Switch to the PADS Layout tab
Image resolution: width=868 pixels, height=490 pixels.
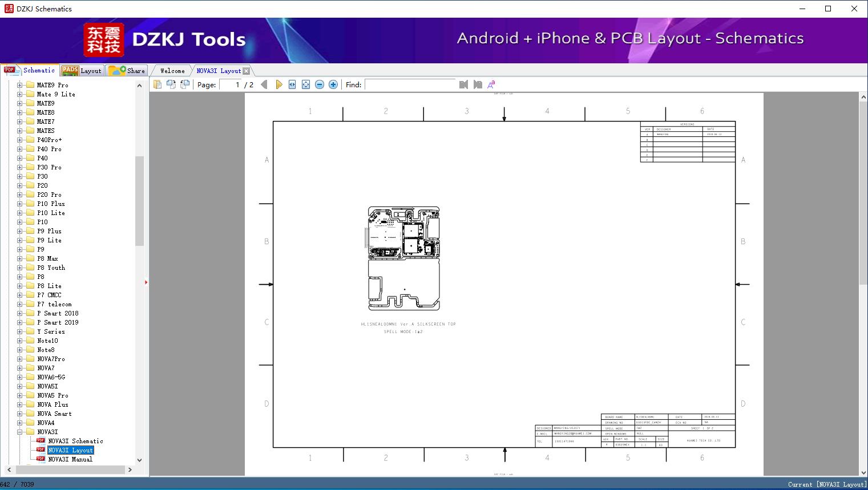pyautogui.click(x=82, y=71)
